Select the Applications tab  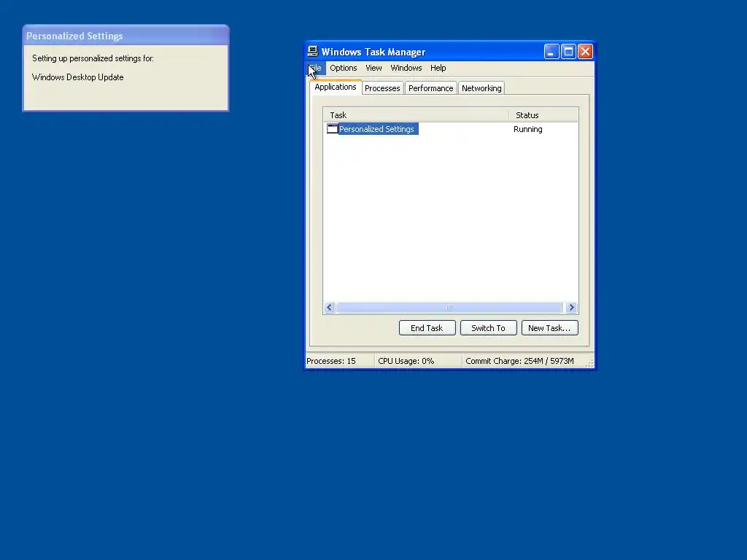tap(336, 87)
